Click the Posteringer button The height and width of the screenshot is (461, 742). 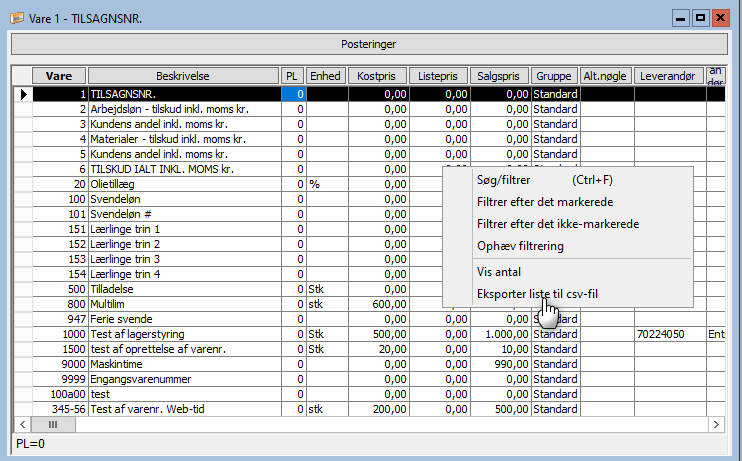(x=369, y=44)
